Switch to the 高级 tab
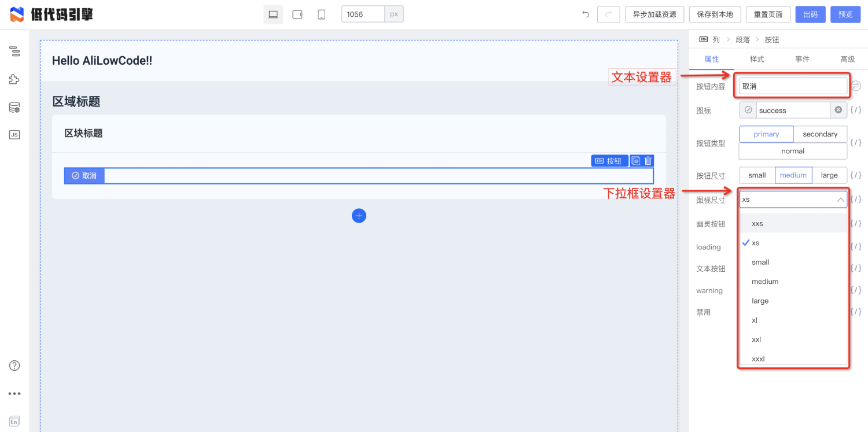This screenshot has height=432, width=868. [x=848, y=59]
